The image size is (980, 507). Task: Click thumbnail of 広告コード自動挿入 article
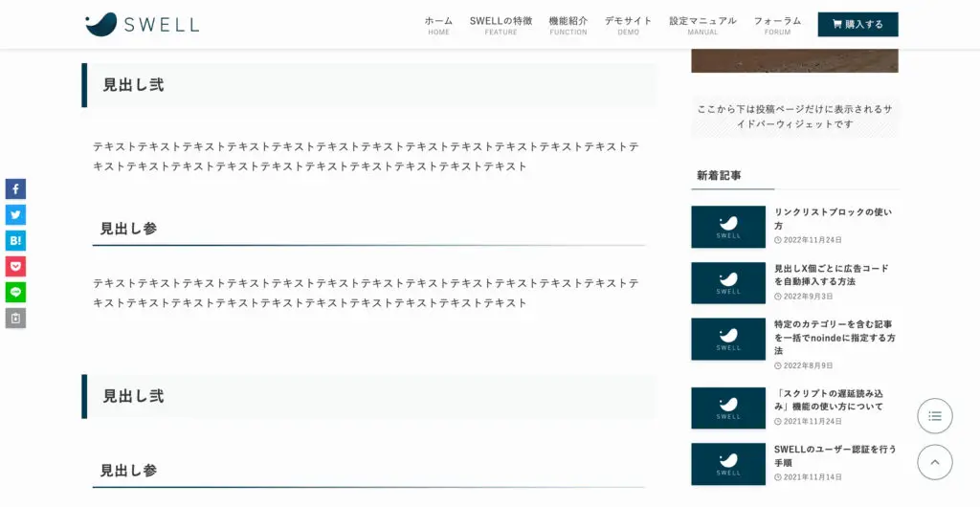[728, 283]
